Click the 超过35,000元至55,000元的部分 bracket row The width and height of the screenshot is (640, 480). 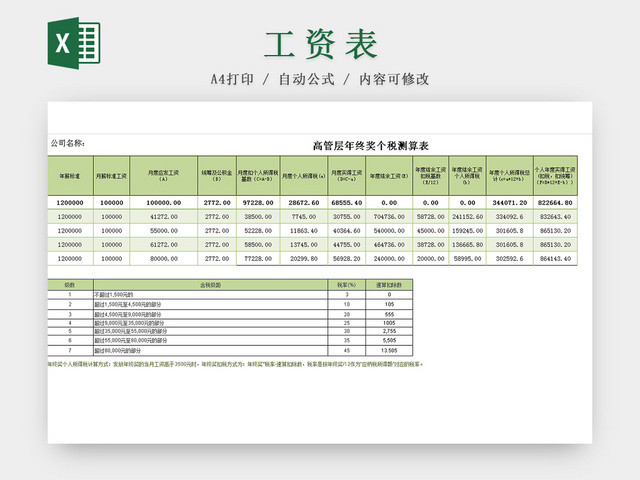point(230,331)
